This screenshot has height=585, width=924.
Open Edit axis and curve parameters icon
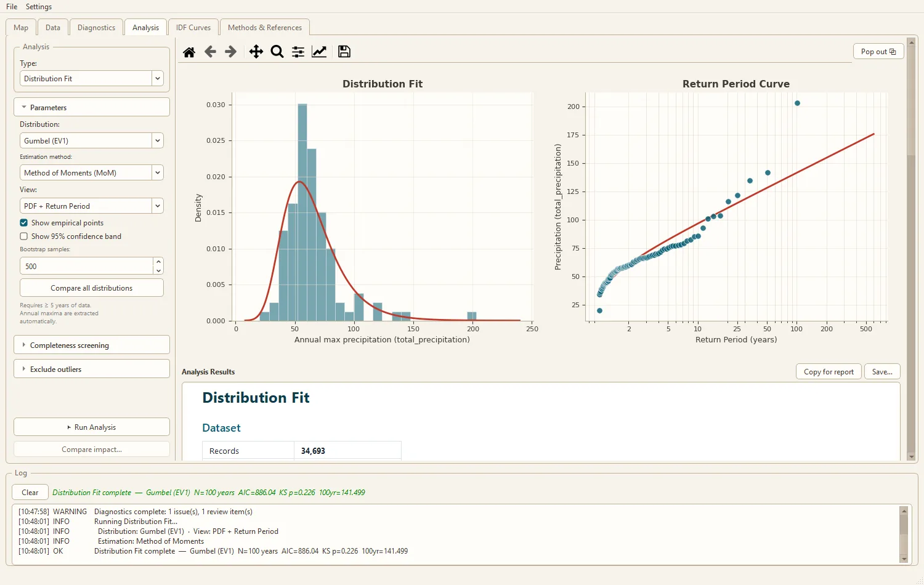319,52
